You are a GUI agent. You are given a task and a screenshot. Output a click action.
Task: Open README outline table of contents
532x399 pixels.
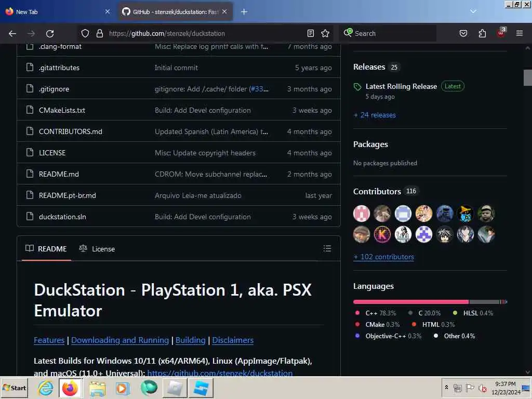(x=327, y=248)
